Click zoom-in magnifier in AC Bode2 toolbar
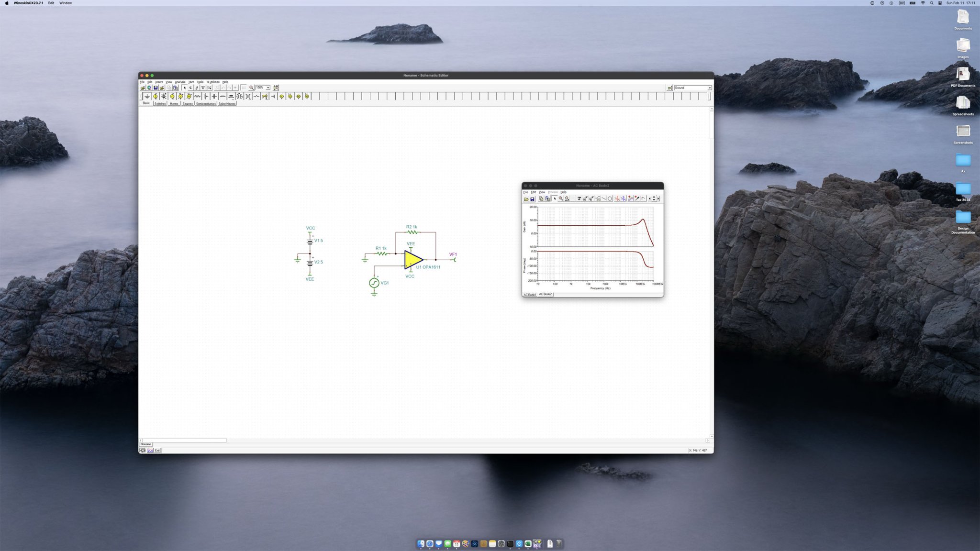This screenshot has width=980, height=551. point(561,198)
